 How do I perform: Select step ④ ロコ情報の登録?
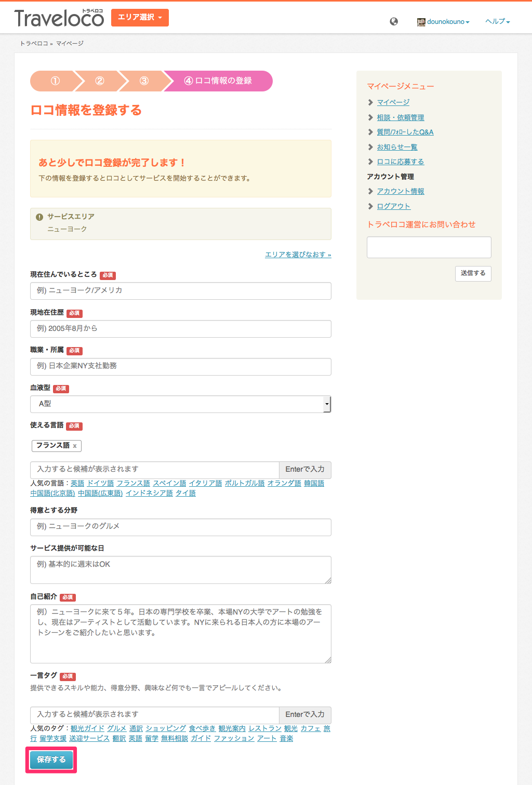click(x=218, y=81)
